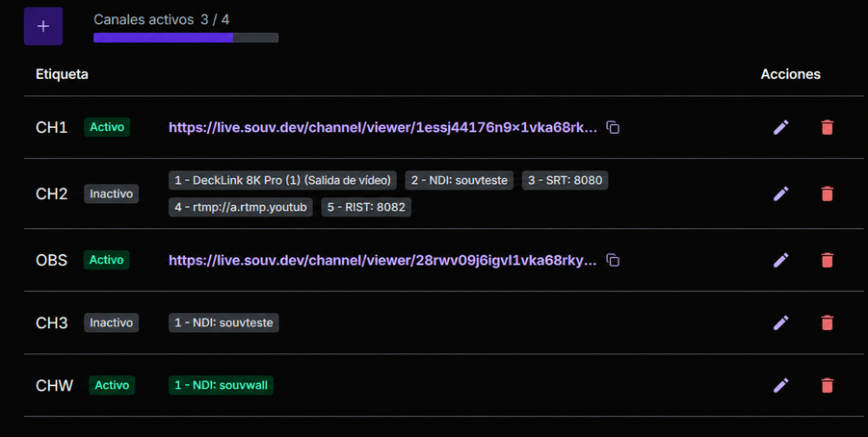This screenshot has height=437, width=868.
Task: Delete the OBS channel with trash icon
Action: pyautogui.click(x=827, y=260)
